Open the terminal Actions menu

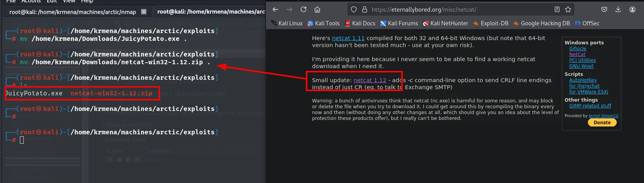click(x=31, y=1)
